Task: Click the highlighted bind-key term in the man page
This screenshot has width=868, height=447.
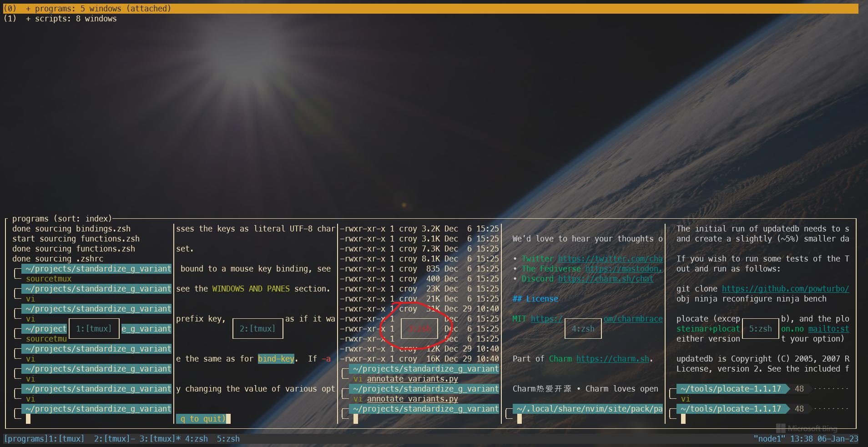Action: (276, 358)
